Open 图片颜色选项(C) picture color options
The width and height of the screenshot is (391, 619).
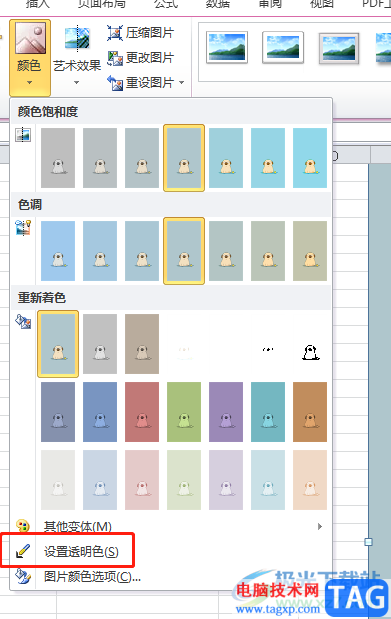(x=171, y=576)
